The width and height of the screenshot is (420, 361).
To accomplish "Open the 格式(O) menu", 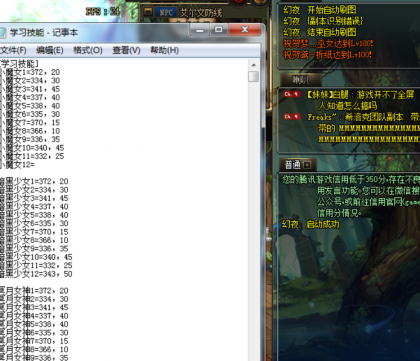I will 88,50.
